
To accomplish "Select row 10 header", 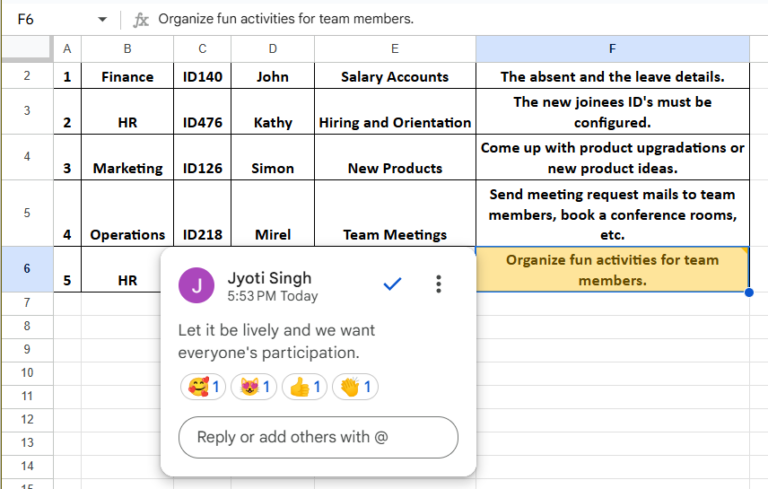I will (27, 373).
